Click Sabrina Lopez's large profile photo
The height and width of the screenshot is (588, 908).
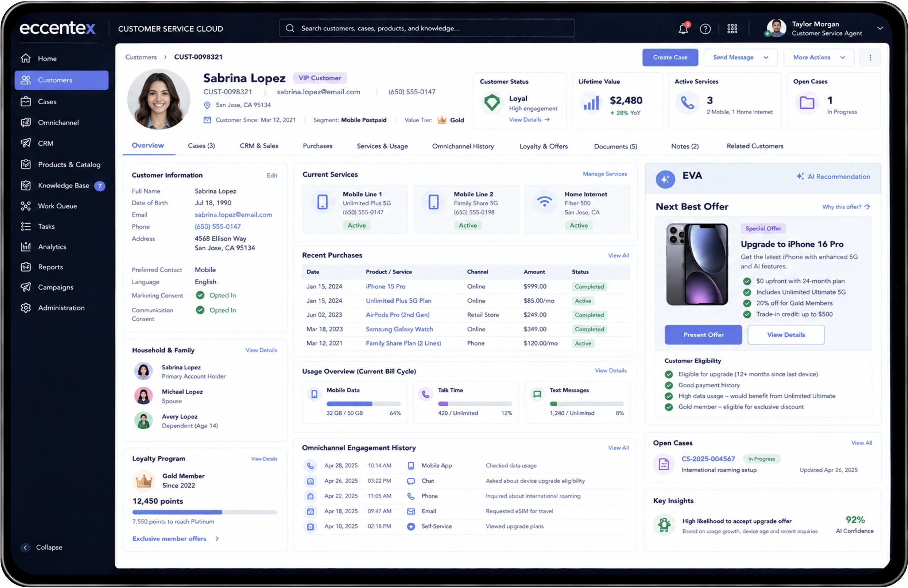coord(158,100)
